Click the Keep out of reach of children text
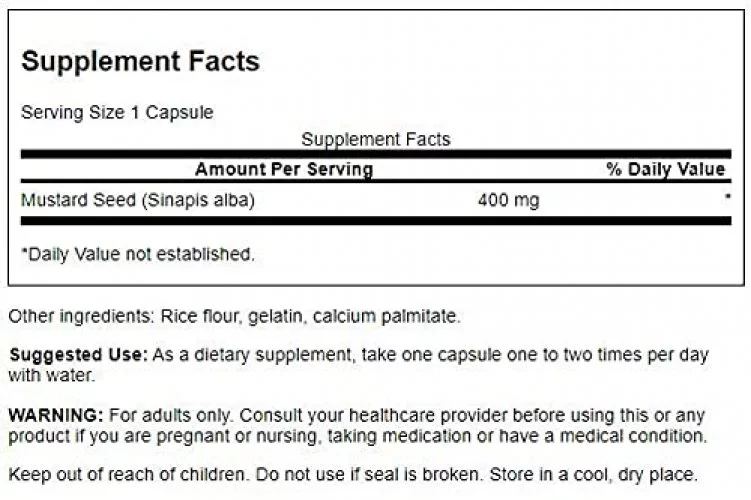This screenshot has width=751, height=500. (x=127, y=475)
